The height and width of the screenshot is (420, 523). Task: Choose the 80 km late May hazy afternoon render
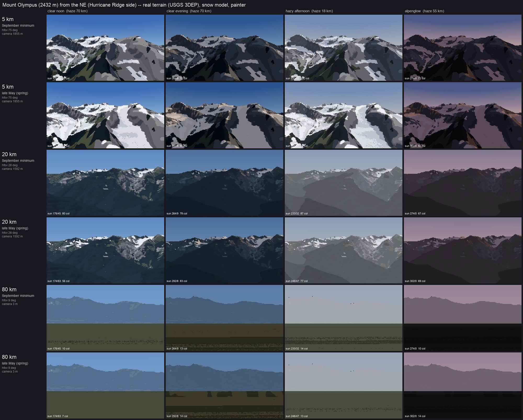[x=344, y=386]
